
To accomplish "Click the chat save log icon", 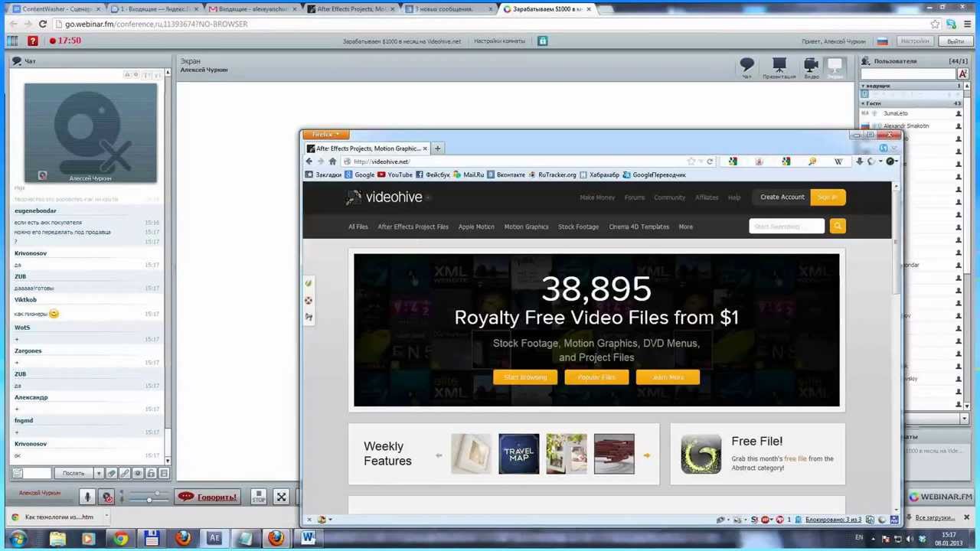I will (164, 473).
